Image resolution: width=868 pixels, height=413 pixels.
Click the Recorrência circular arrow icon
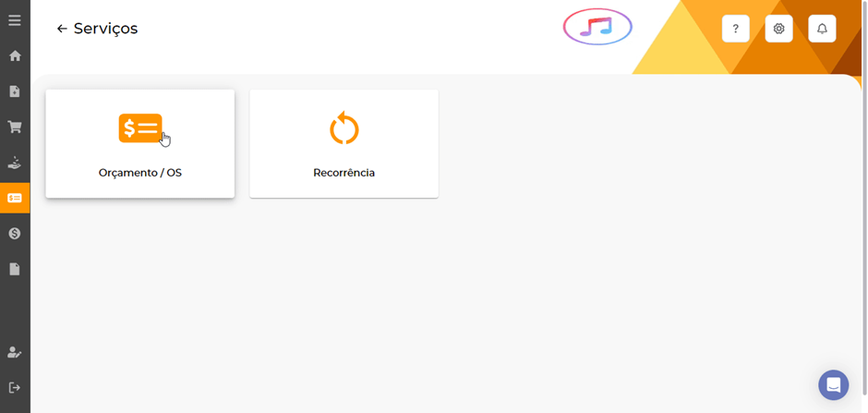click(x=344, y=128)
